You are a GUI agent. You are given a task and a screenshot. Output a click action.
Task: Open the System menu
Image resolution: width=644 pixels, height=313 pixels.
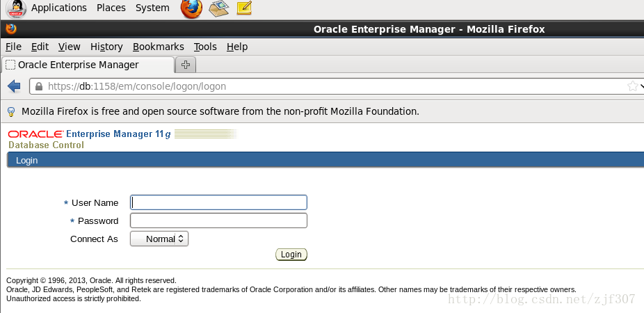[x=152, y=8]
